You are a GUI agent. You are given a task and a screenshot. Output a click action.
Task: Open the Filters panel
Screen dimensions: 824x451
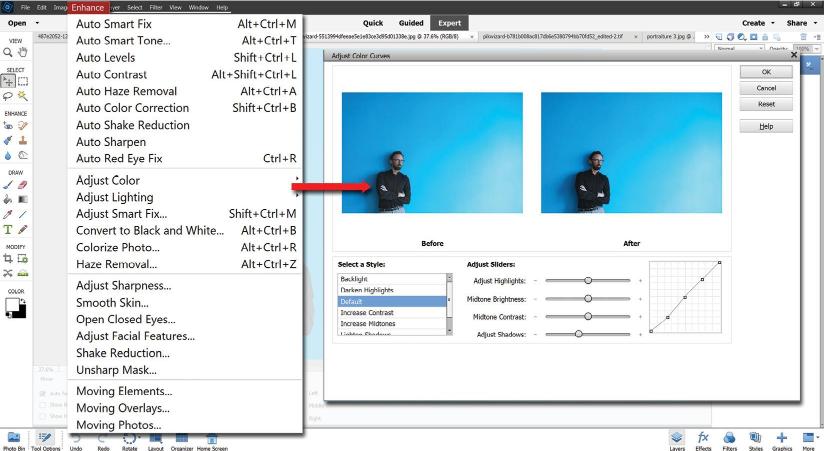[729, 440]
